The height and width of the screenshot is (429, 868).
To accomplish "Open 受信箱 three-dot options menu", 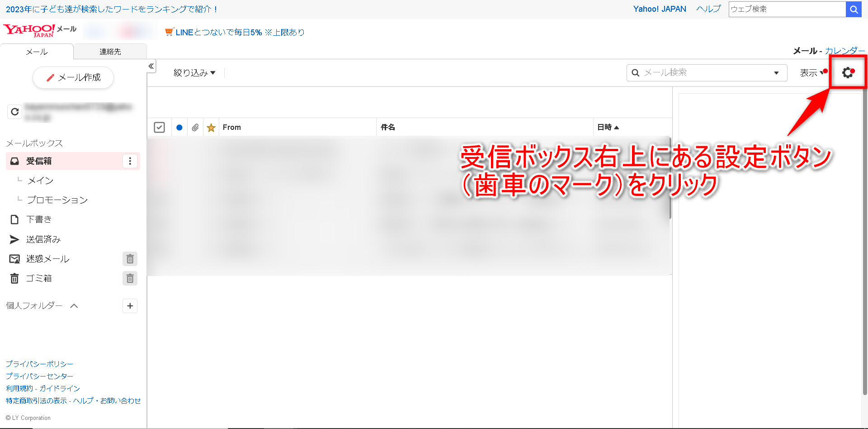I will pos(130,161).
